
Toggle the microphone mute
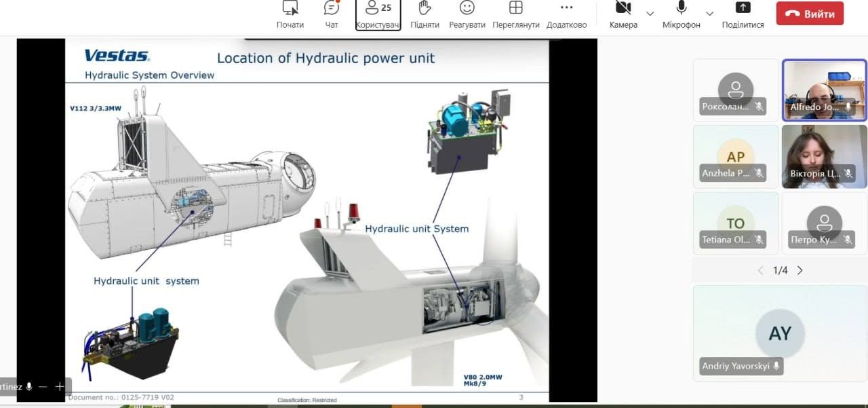pos(682,15)
